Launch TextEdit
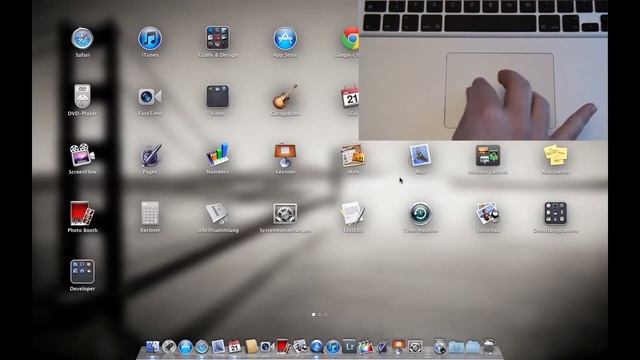The image size is (640, 360). (353, 213)
